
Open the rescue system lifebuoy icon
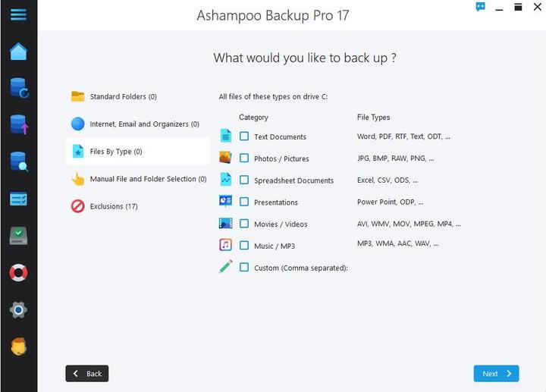point(18,273)
